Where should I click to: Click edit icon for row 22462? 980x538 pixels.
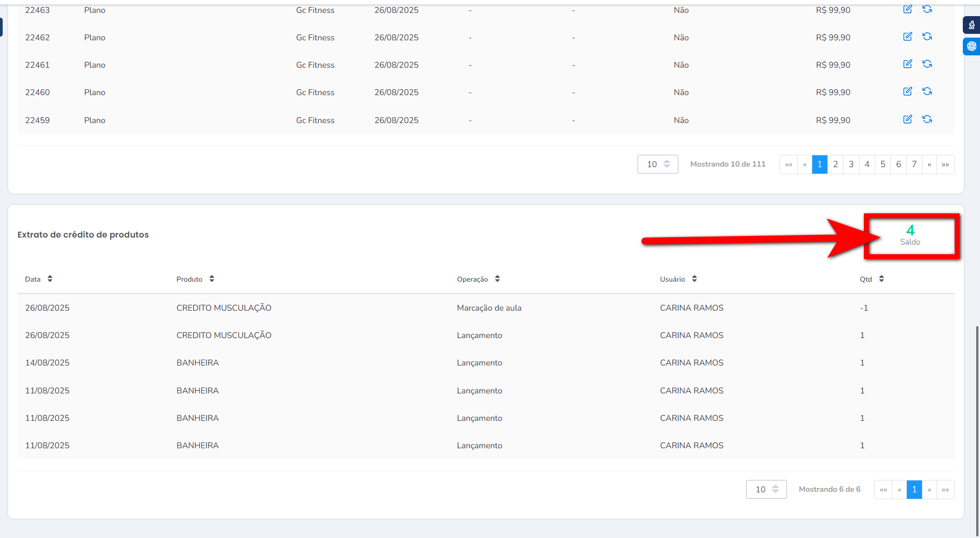coord(907,37)
